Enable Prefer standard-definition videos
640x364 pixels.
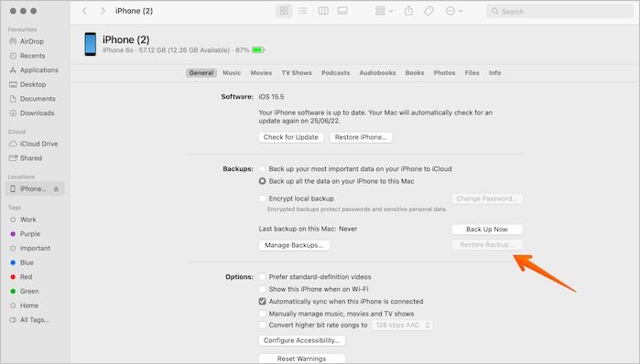coord(263,277)
